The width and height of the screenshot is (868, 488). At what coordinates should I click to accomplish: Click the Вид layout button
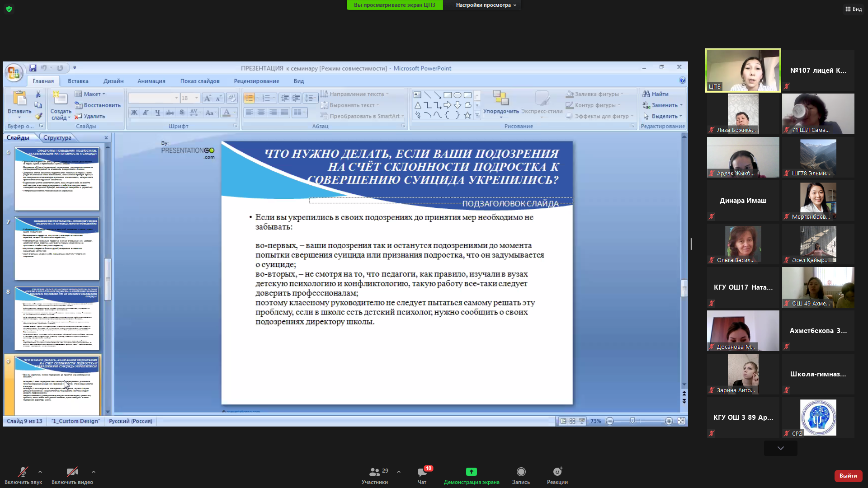pyautogui.click(x=854, y=9)
